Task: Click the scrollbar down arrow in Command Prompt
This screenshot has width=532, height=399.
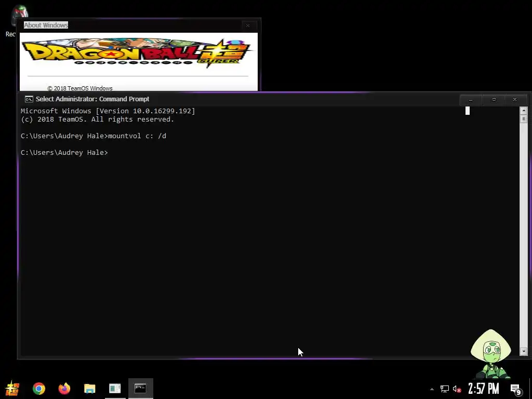Action: pos(524,352)
